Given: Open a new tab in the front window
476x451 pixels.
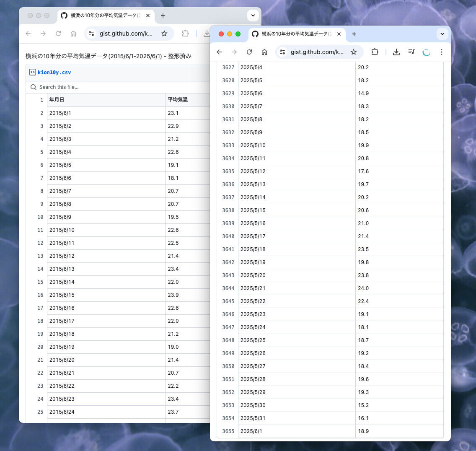Looking at the screenshot, I should [354, 34].
